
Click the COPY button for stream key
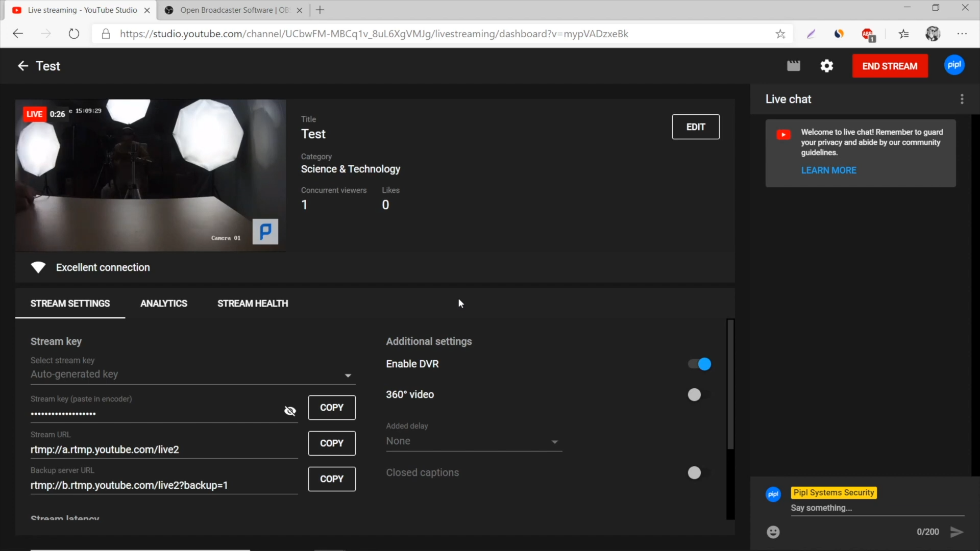332,407
